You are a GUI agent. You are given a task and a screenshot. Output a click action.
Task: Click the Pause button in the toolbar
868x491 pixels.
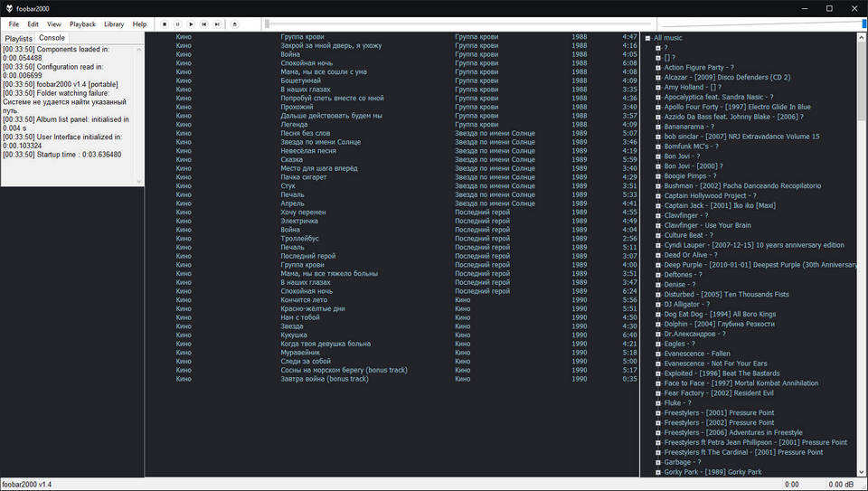[177, 24]
